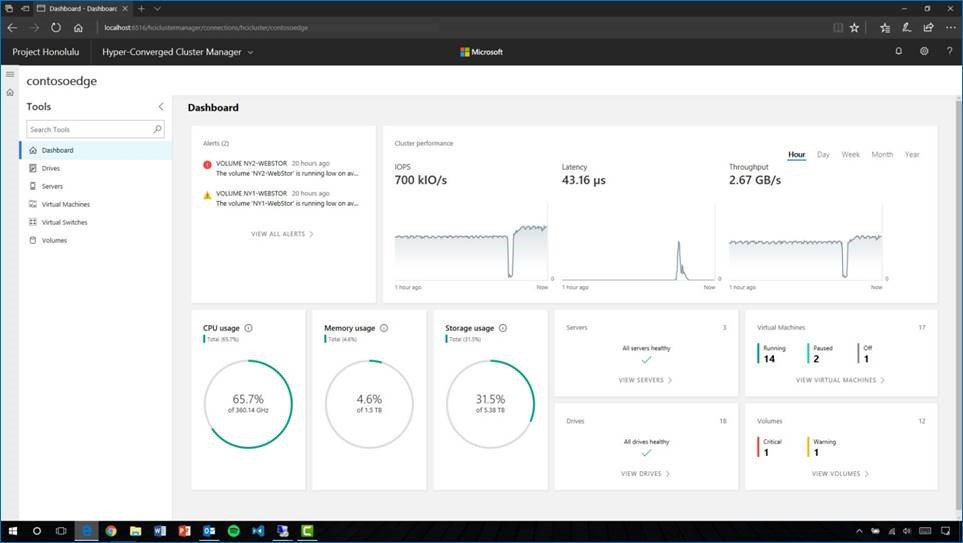Viewport: 963px width, 543px height.
Task: Open new browser tab plus button
Action: (x=141, y=9)
